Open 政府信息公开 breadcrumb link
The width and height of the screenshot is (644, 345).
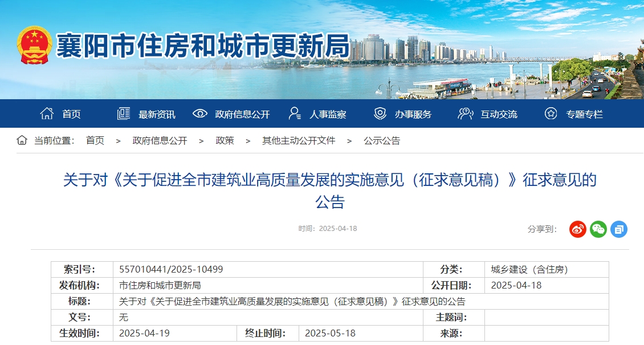coord(160,140)
